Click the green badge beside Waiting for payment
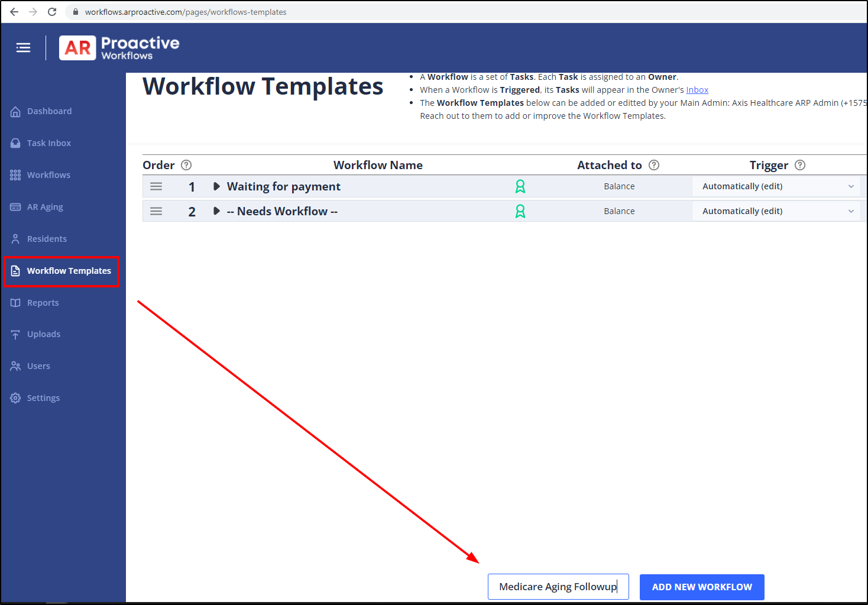 click(520, 186)
